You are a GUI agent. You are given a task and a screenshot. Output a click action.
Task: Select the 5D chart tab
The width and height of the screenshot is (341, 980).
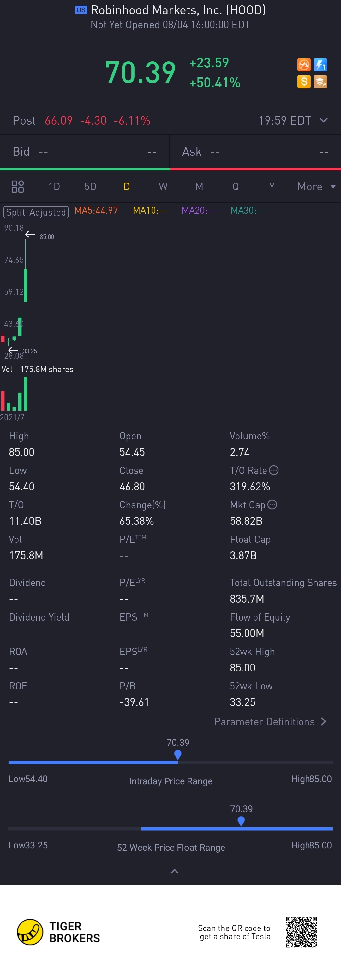(90, 187)
